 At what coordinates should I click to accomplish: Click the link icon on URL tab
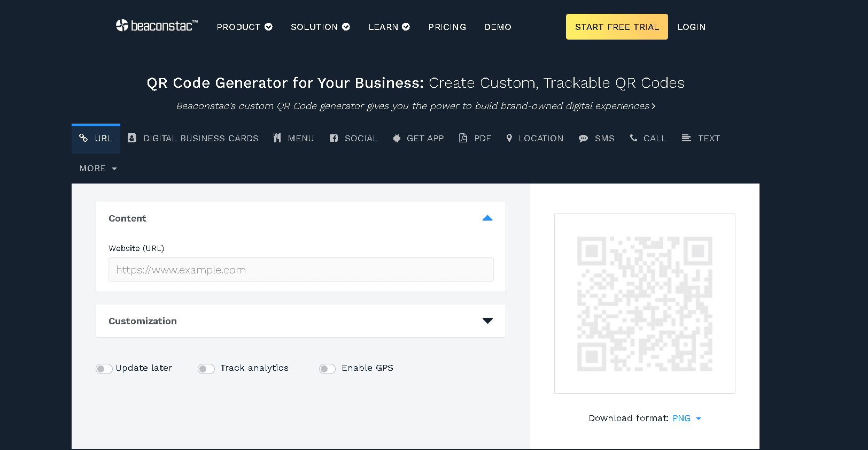click(83, 138)
